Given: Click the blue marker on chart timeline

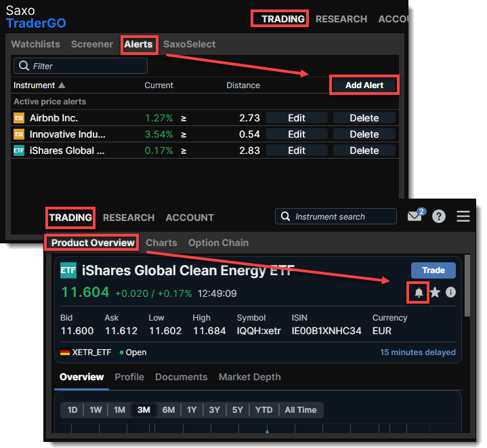Looking at the screenshot, I should point(267,431).
